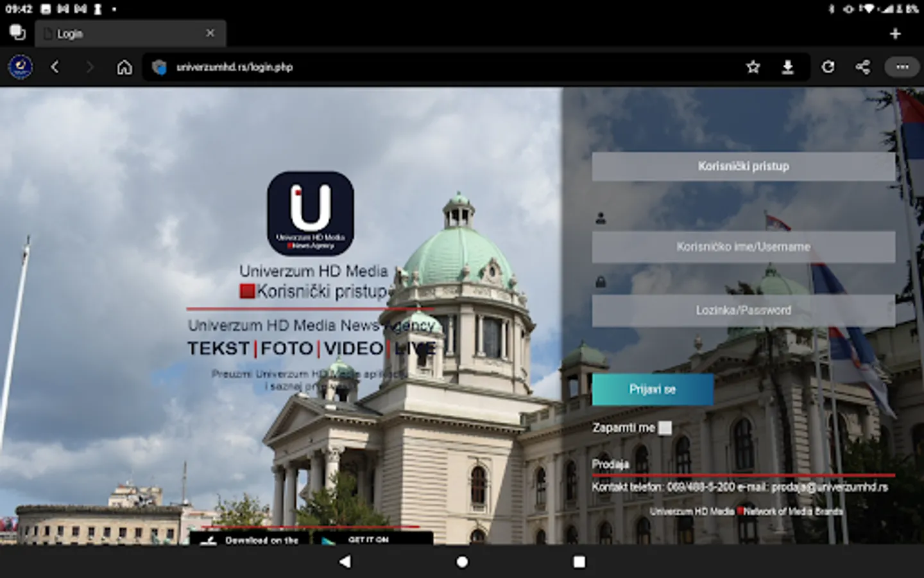Screen dimensions: 924x578
Task: Close the Login tab
Action: coord(210,33)
